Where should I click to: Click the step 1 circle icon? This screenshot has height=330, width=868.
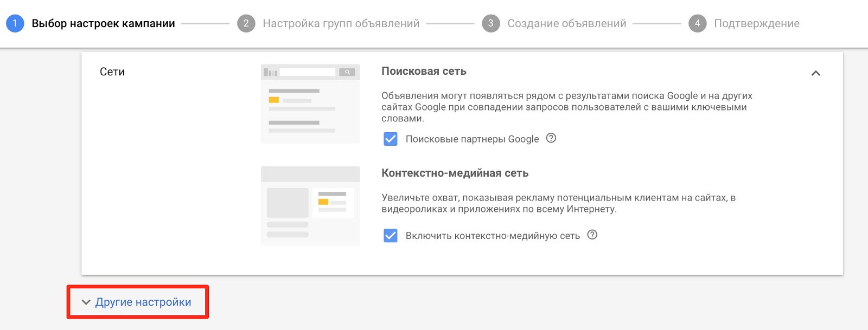tap(15, 23)
